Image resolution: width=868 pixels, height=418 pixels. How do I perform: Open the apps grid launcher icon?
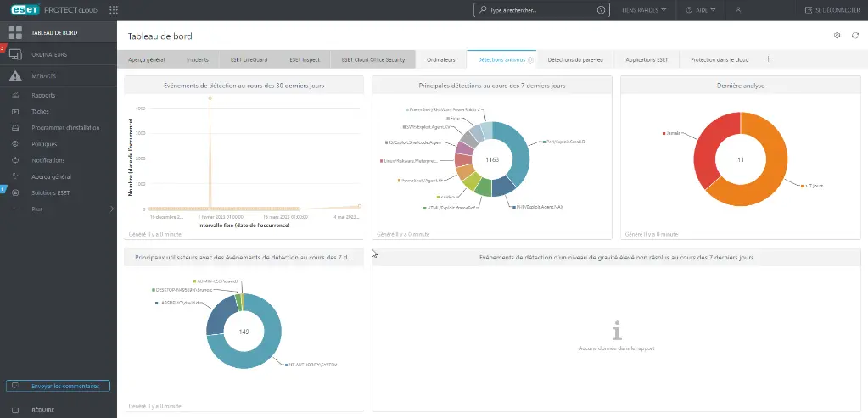[114, 10]
